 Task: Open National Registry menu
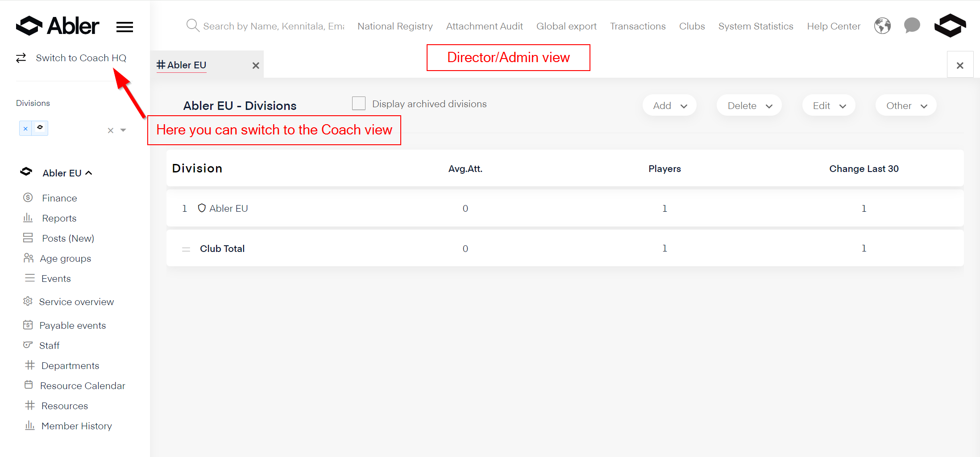[x=395, y=26]
